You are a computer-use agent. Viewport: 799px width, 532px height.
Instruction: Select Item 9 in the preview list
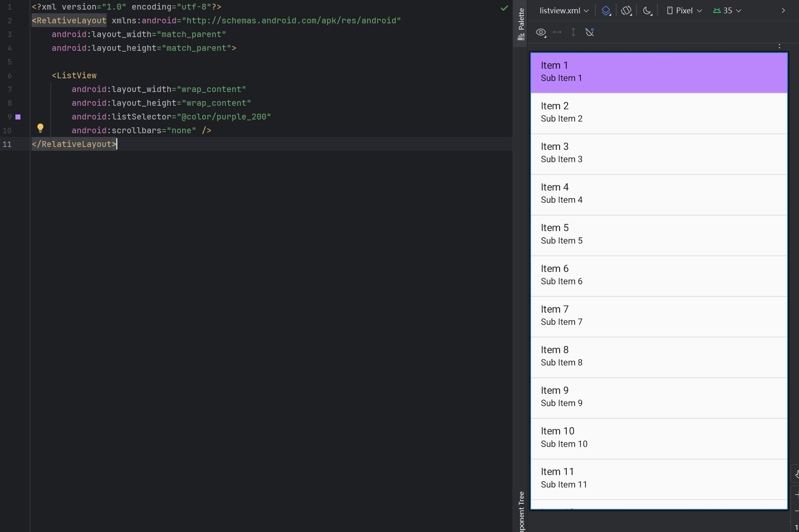click(x=659, y=398)
